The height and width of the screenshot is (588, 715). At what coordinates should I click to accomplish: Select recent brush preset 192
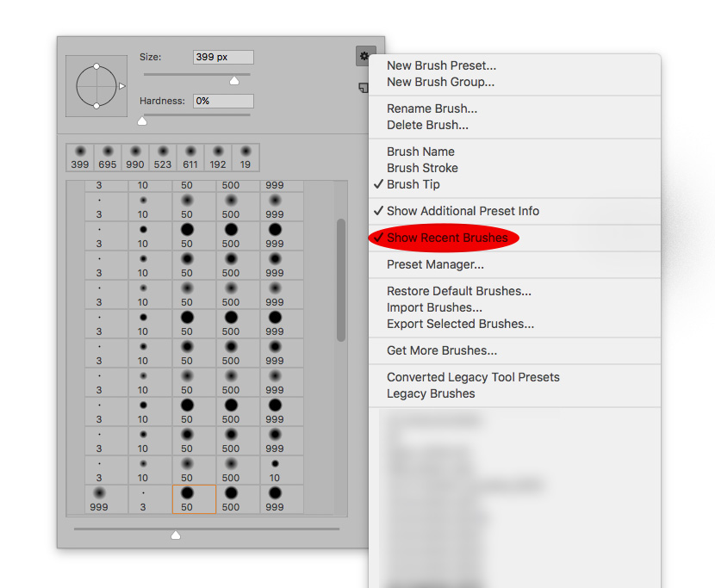[218, 157]
